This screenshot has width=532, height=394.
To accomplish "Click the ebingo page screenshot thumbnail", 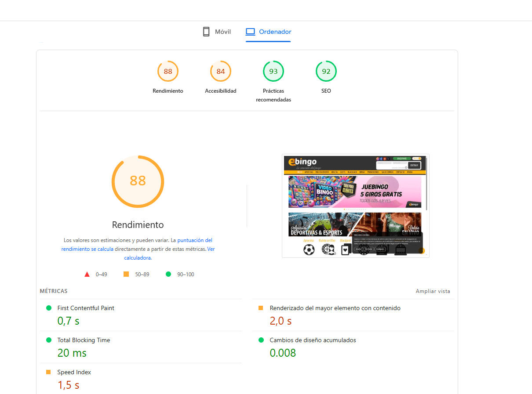I will click(356, 206).
